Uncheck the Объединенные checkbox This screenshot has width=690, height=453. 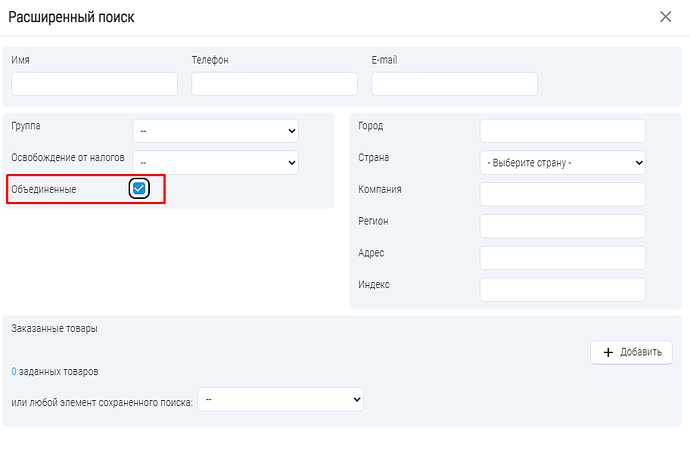coord(140,188)
